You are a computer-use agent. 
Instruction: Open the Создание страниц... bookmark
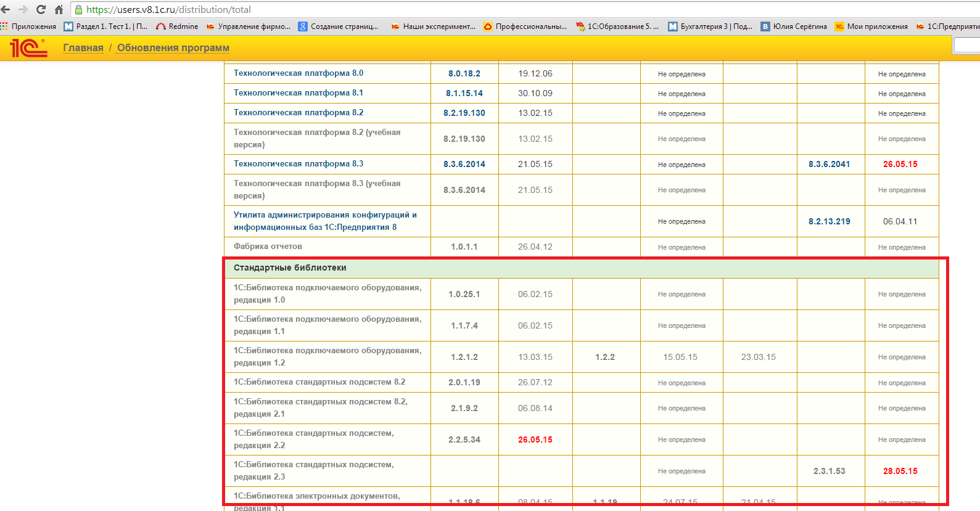point(339,27)
